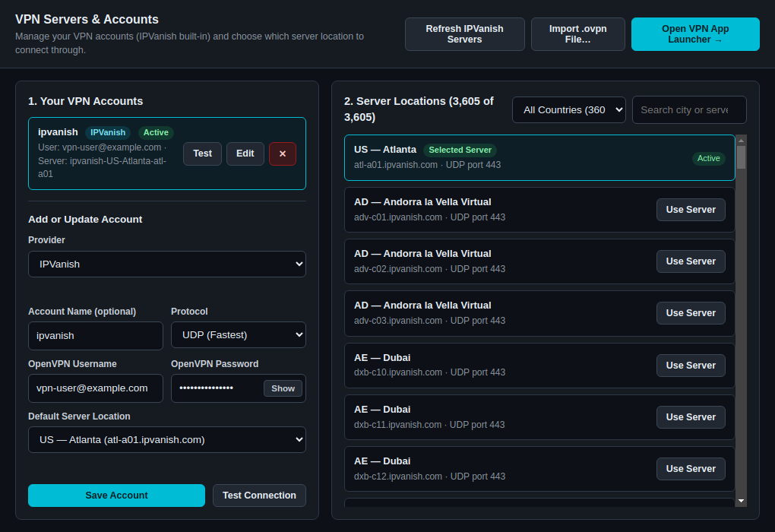Open the Provider dropdown showing IPVanish
Image resolution: width=775 pixels, height=532 pixels.
tap(167, 264)
